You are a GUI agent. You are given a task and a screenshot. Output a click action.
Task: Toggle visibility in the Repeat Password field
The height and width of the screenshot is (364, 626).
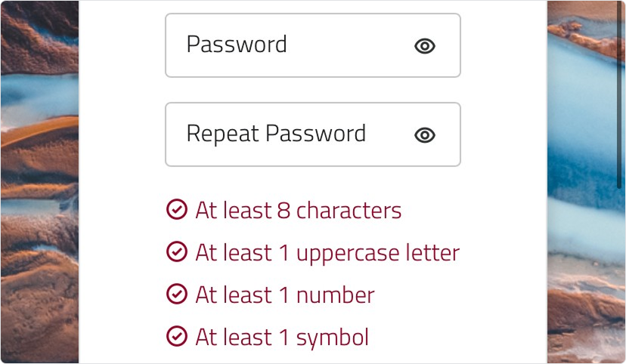pyautogui.click(x=425, y=135)
